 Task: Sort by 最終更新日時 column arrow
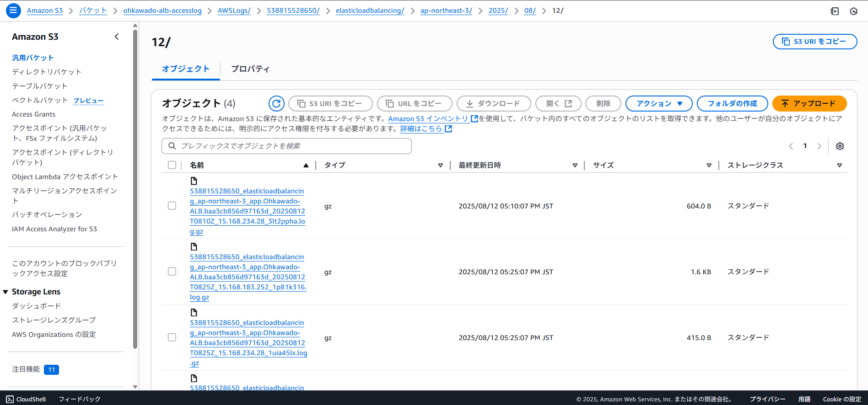[575, 165]
